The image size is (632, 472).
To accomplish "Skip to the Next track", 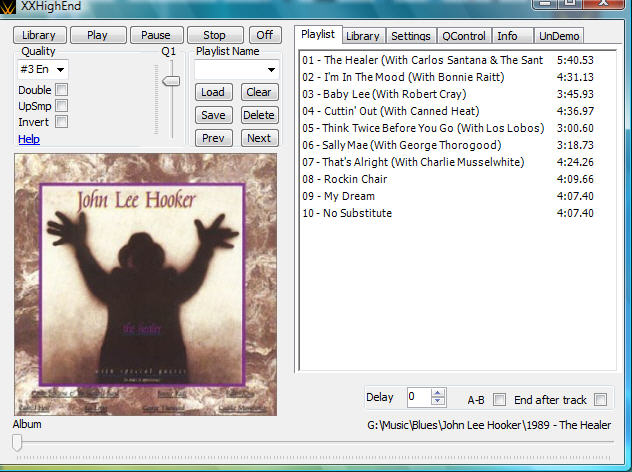I will point(259,138).
